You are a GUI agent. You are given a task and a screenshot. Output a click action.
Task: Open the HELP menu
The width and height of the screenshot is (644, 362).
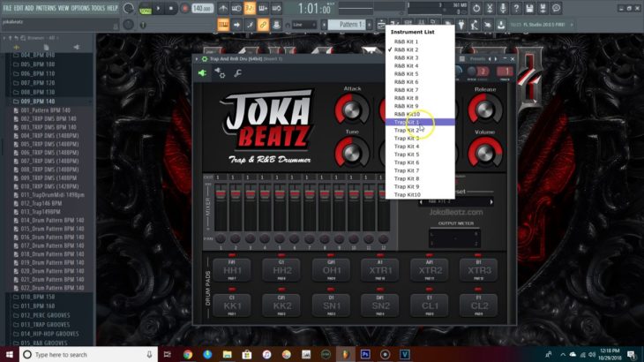coord(112,8)
